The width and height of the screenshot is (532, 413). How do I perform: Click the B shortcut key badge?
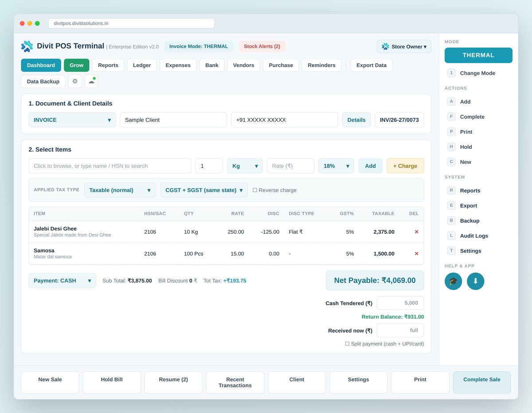click(451, 221)
